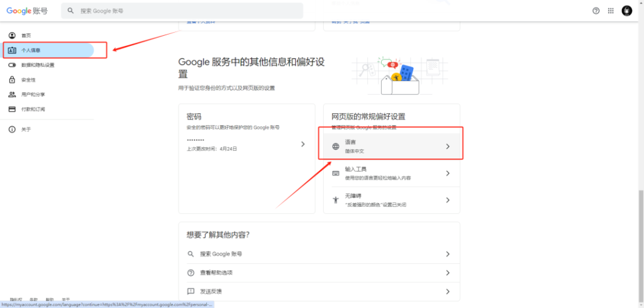Screen dimensions: 644x308
Task: Click the 想要了解其他内容? heading
Action: tap(218, 235)
